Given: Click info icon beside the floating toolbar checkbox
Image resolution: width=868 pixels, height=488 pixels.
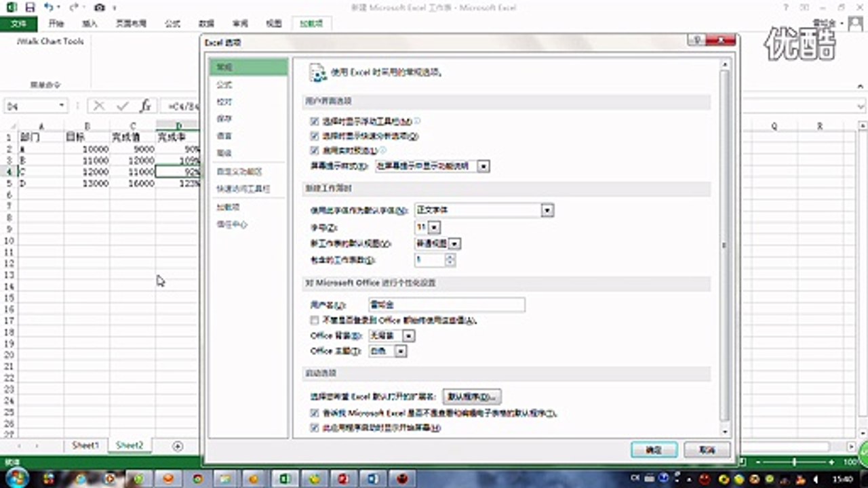Looking at the screenshot, I should click(x=417, y=121).
